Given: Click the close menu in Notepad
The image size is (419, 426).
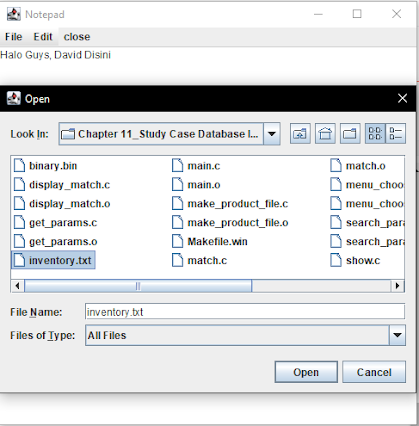Looking at the screenshot, I should [x=77, y=37].
